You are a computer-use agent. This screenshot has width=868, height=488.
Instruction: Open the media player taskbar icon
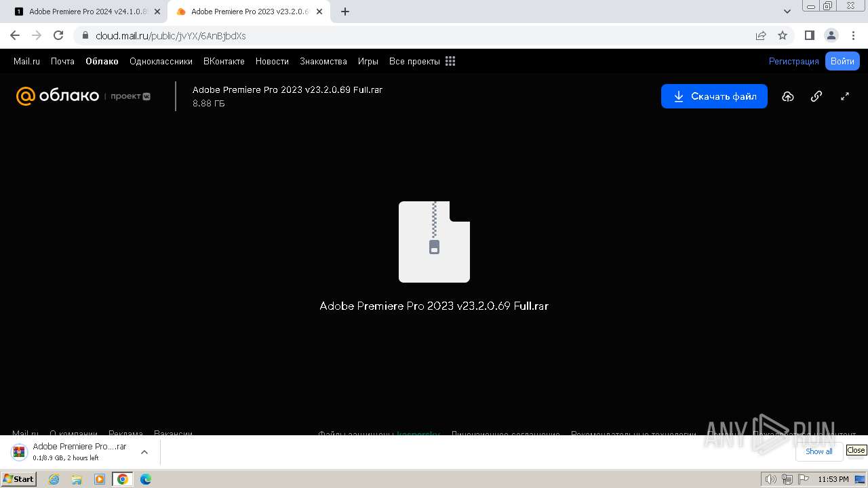100,479
